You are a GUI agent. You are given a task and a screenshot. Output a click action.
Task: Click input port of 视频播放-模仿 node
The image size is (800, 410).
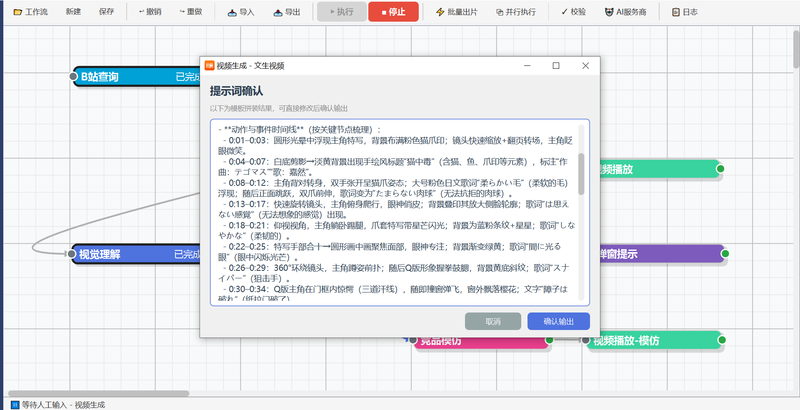586,340
